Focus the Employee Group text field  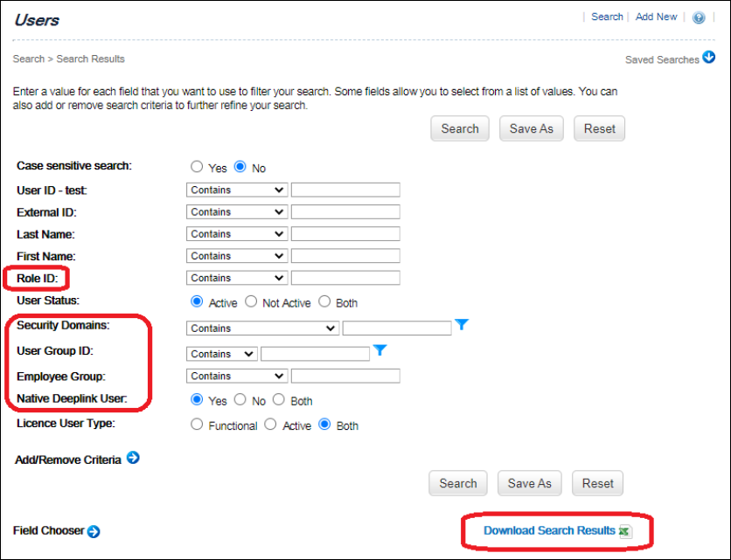(x=345, y=376)
